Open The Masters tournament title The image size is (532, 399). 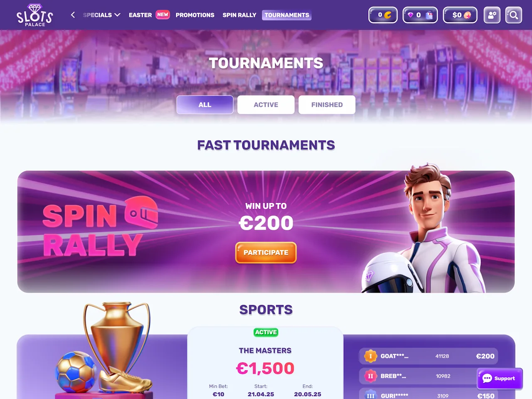pyautogui.click(x=265, y=350)
